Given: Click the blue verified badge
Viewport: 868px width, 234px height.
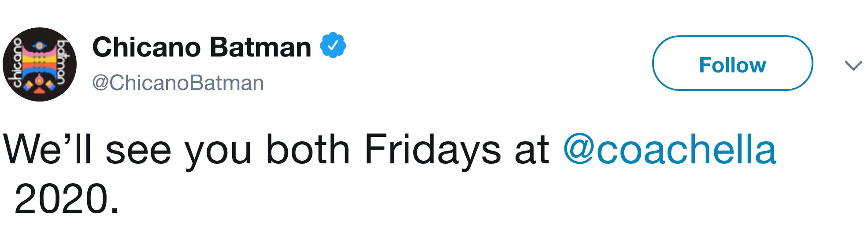Looking at the screenshot, I should [333, 45].
